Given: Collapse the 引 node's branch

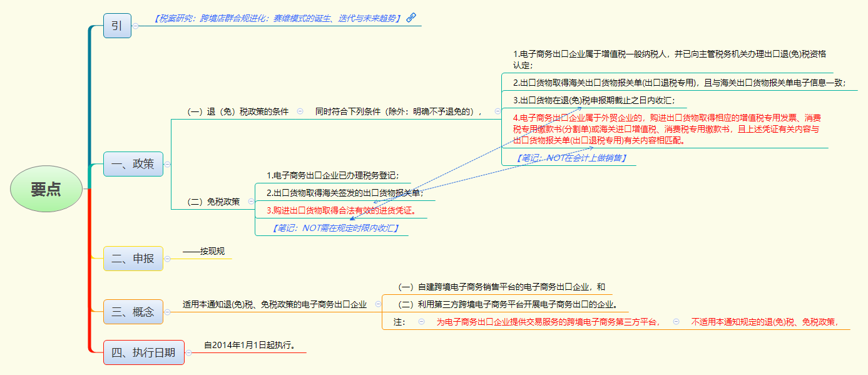Looking at the screenshot, I should tap(135, 26).
